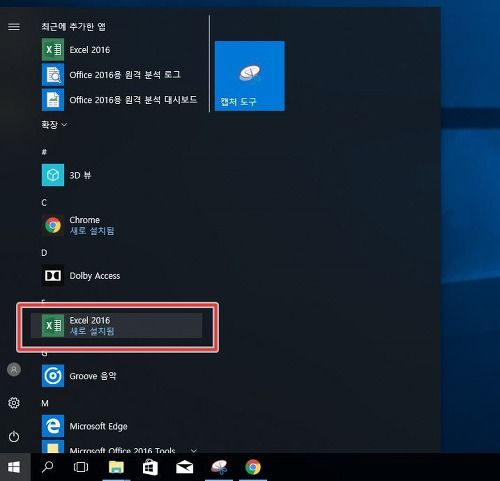Screen dimensions: 500x481
Task: Open Office 2016 telemetry dashboard app icon
Action: pos(53,100)
